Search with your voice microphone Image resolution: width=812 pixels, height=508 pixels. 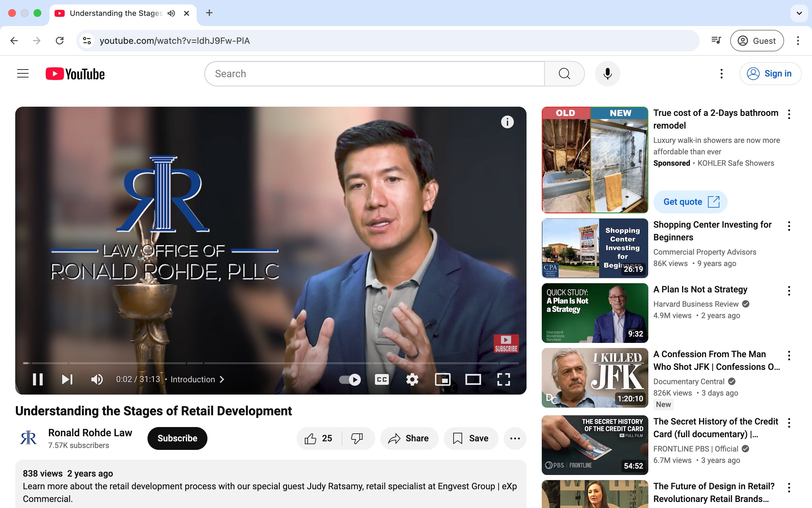point(607,74)
